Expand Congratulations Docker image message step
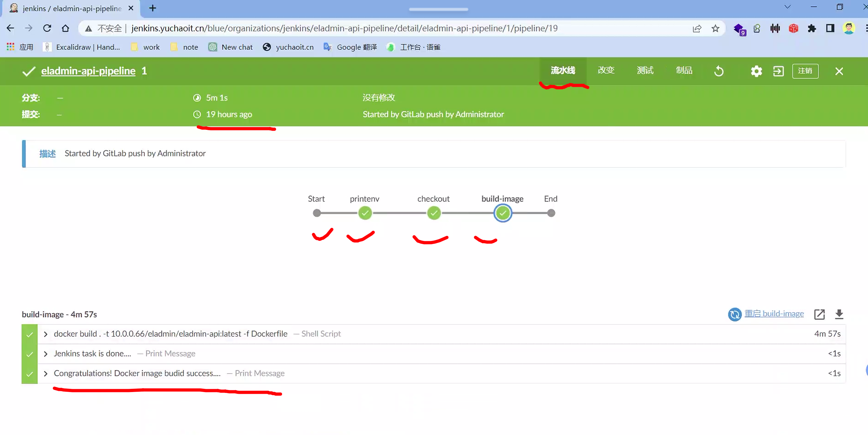 46,374
